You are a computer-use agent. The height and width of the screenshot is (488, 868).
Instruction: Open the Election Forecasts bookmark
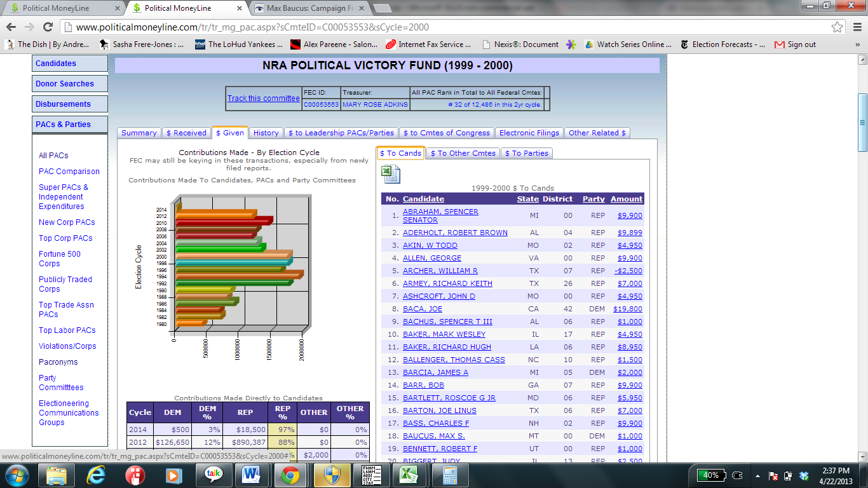click(722, 44)
